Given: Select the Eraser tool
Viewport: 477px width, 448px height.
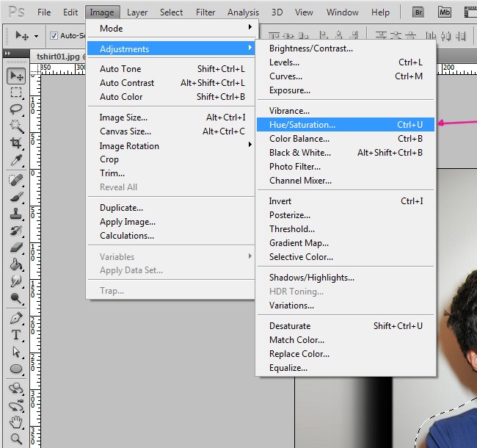Looking at the screenshot, I should (16, 248).
